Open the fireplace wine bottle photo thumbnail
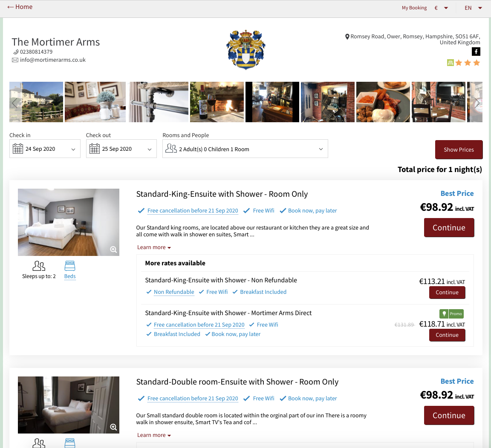Image resolution: width=491 pixels, height=448 pixels. click(217, 102)
